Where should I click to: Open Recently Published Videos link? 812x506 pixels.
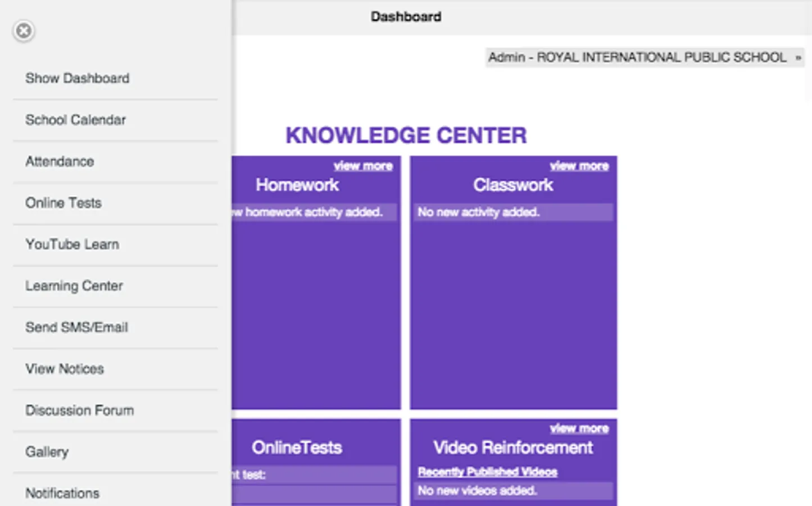487,472
